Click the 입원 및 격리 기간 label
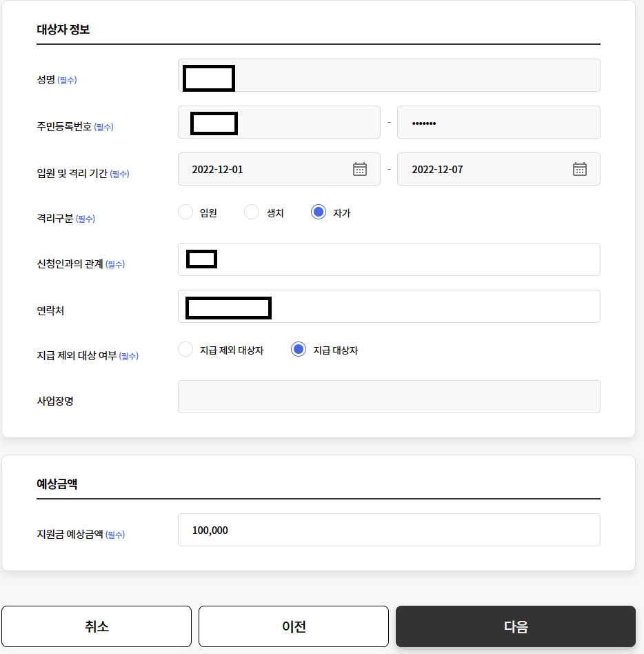This screenshot has height=654, width=644. pyautogui.click(x=72, y=173)
